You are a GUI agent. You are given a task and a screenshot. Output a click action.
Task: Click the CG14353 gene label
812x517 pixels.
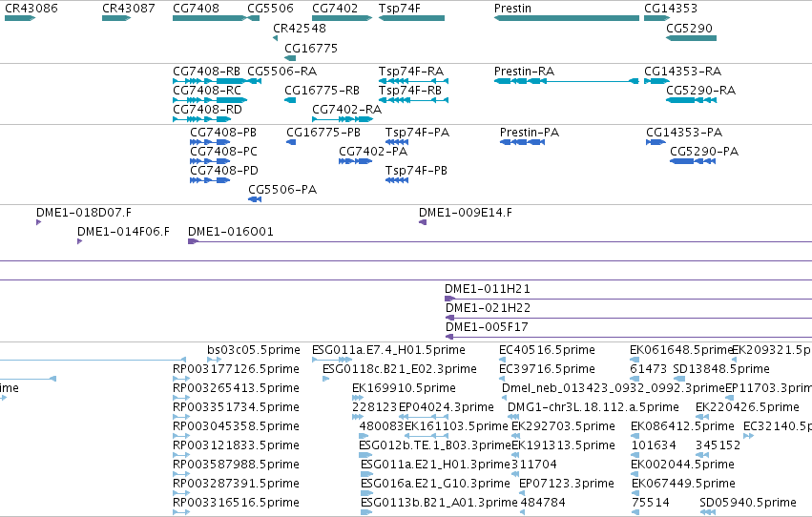pyautogui.click(x=671, y=9)
